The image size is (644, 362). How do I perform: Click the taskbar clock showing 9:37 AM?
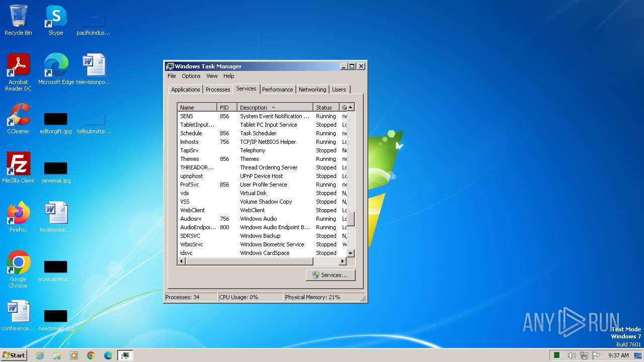point(618,355)
